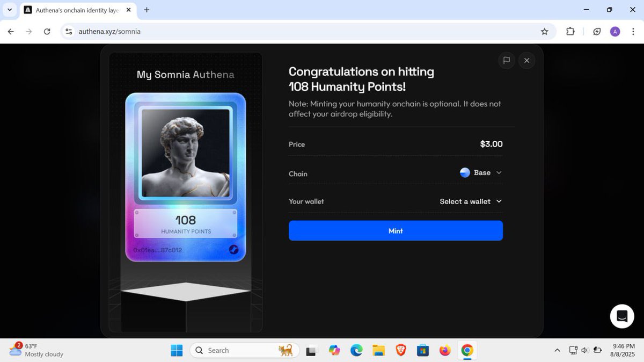Show hidden system tray icons chevron
This screenshot has height=362, width=644.
click(557, 350)
